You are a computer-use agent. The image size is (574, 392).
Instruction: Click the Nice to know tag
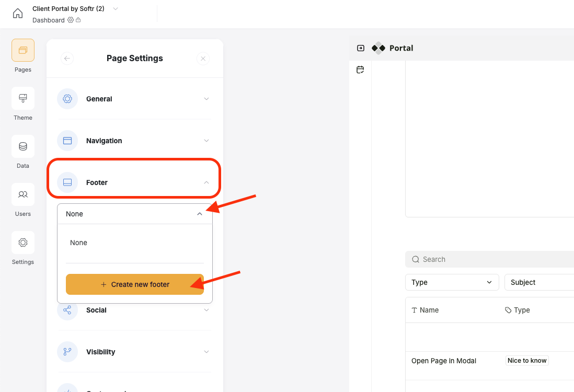pyautogui.click(x=527, y=361)
